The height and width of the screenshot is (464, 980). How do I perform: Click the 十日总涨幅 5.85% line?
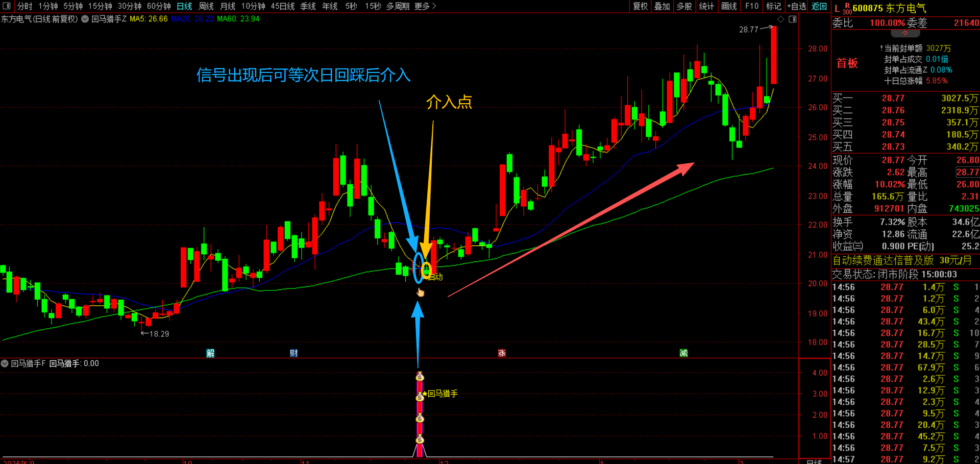[916, 81]
